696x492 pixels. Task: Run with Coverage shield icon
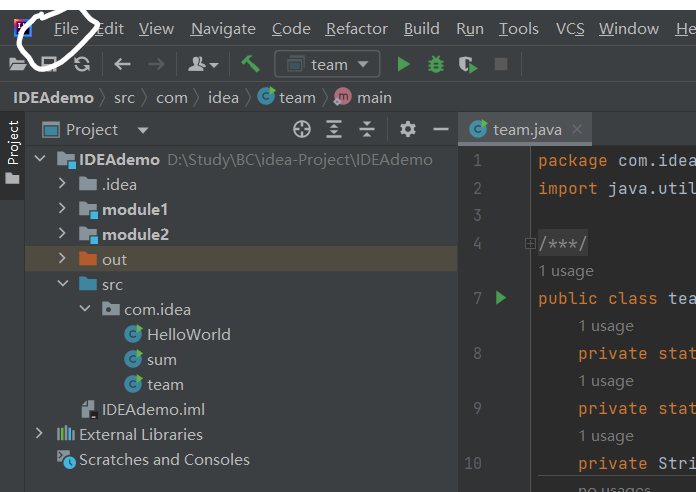click(468, 64)
